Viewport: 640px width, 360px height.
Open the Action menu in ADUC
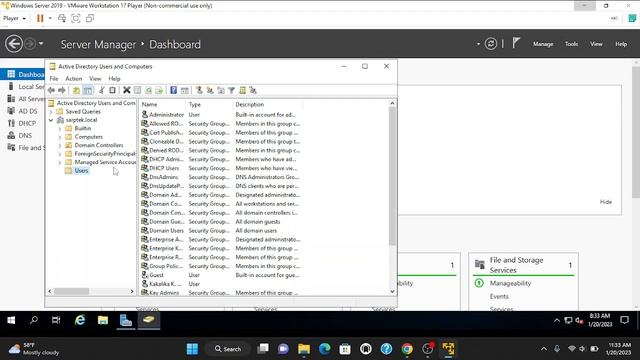tap(73, 78)
